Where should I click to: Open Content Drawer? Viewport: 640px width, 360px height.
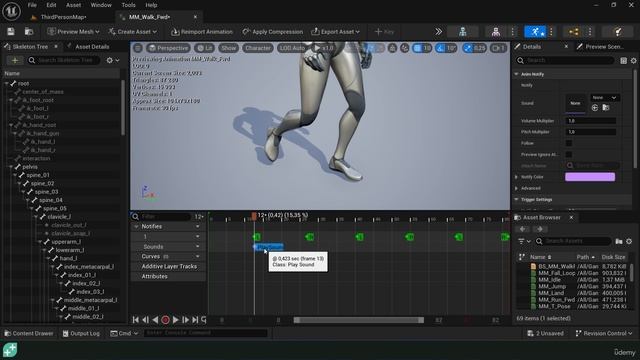[29, 333]
